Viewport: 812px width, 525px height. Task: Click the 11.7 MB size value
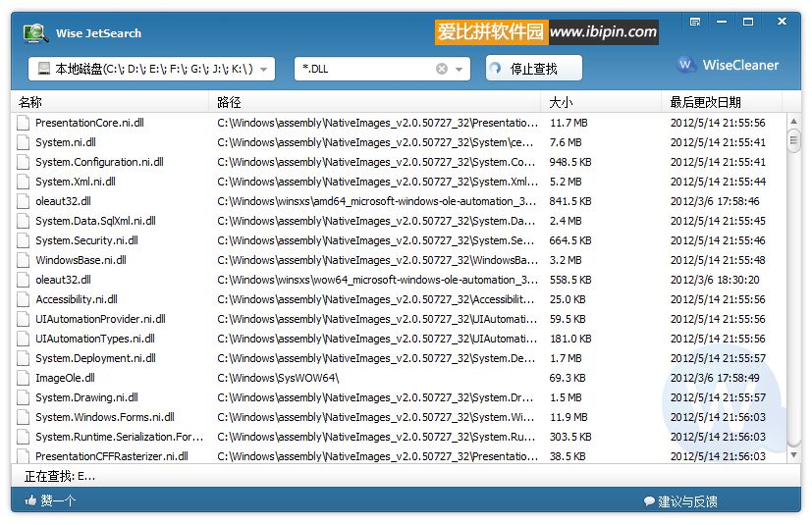pos(568,123)
